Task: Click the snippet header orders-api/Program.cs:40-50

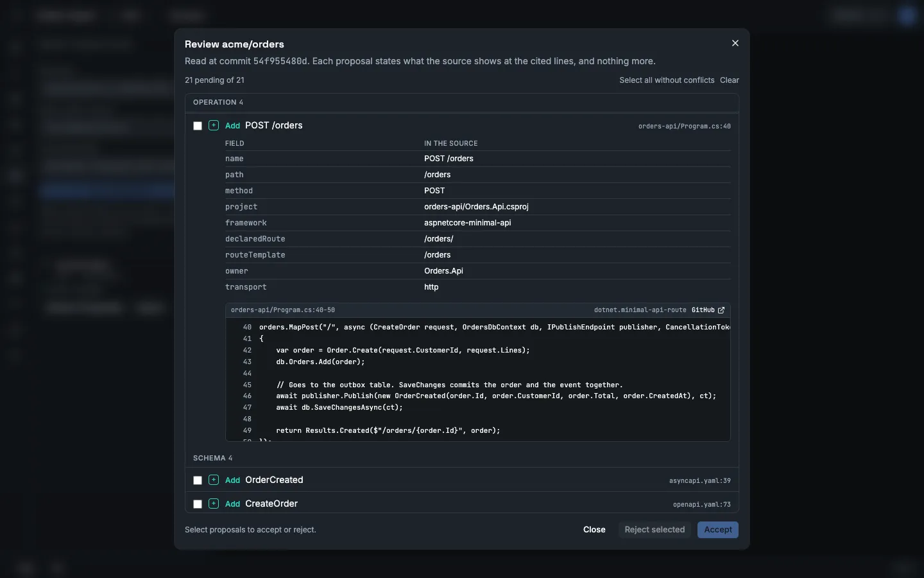Action: [x=283, y=310]
